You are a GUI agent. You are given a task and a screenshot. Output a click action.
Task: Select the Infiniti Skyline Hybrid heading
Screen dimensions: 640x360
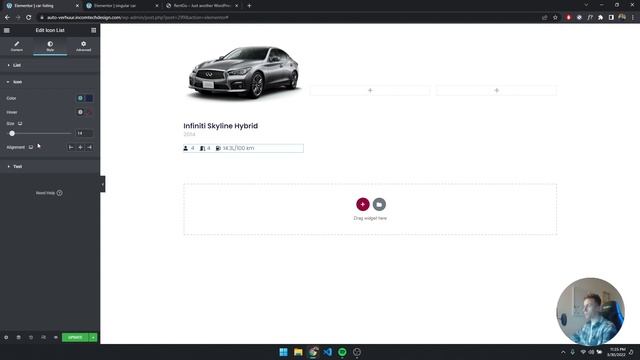(220, 126)
